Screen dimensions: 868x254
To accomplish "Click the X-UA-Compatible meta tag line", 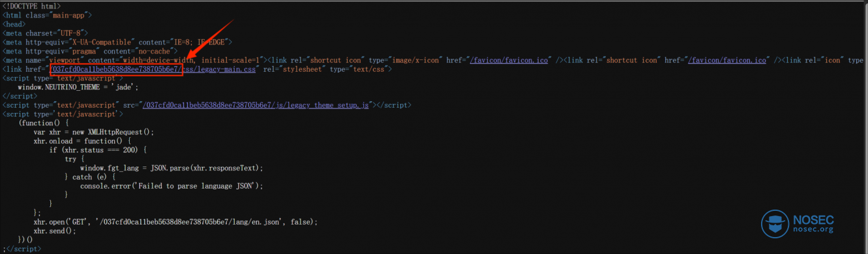I will click(x=117, y=42).
